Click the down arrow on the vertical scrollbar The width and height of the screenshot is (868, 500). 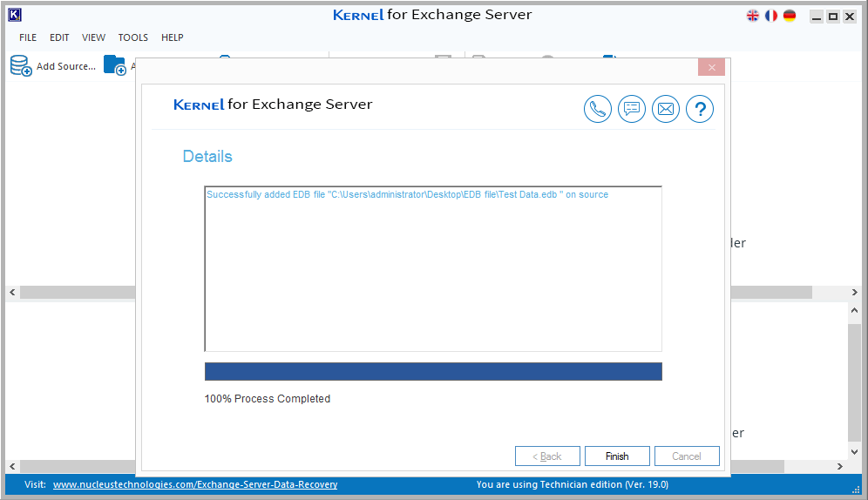[x=854, y=452]
